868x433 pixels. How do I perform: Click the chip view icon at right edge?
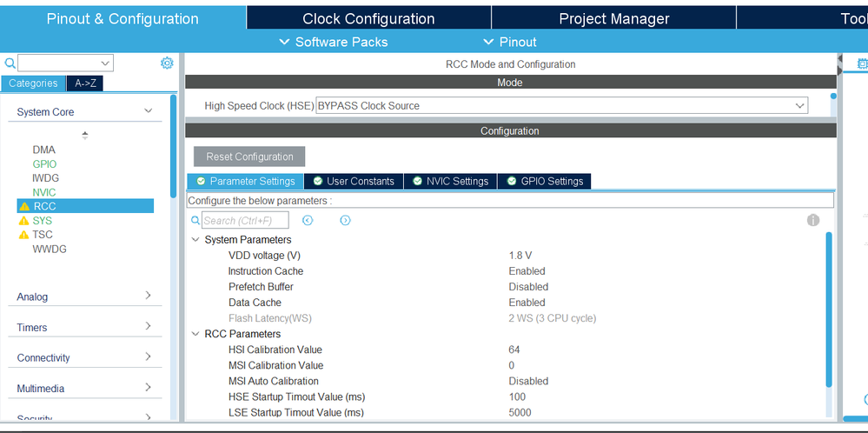862,63
